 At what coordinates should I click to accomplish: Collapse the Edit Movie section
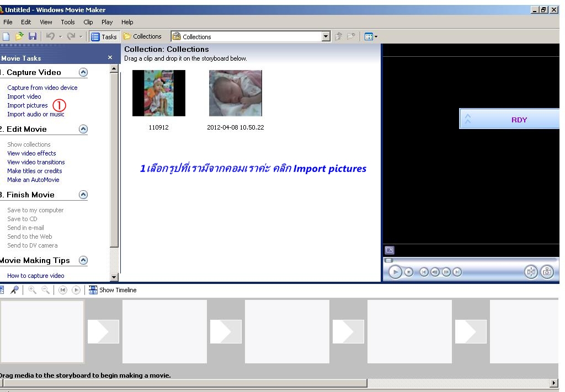click(83, 129)
